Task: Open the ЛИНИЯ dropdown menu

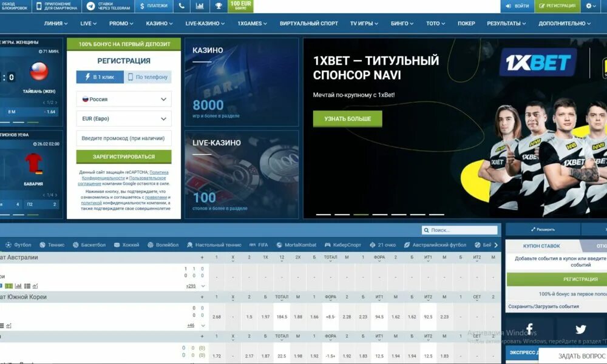Action: click(55, 23)
